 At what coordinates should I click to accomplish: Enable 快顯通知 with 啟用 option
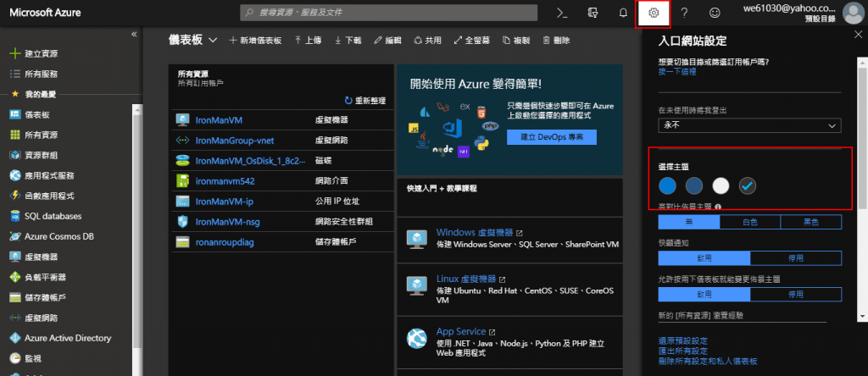pyautogui.click(x=704, y=258)
